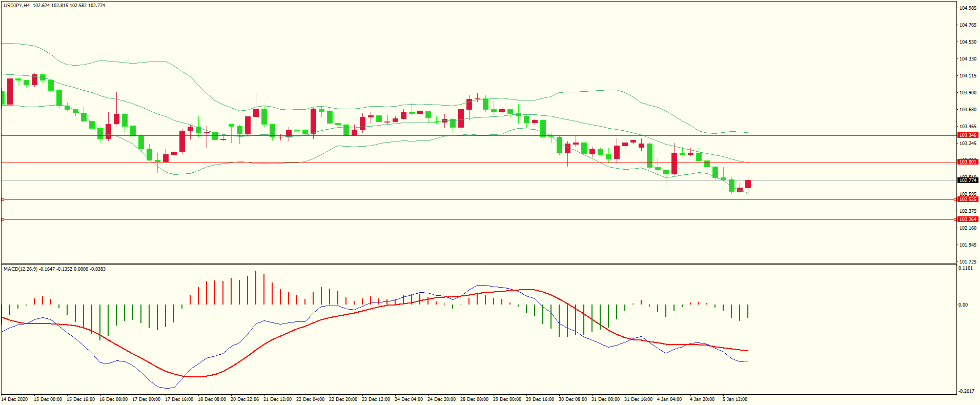Image resolution: width=980 pixels, height=405 pixels.
Task: Click the 102.375 price scale value
Action: tap(968, 211)
